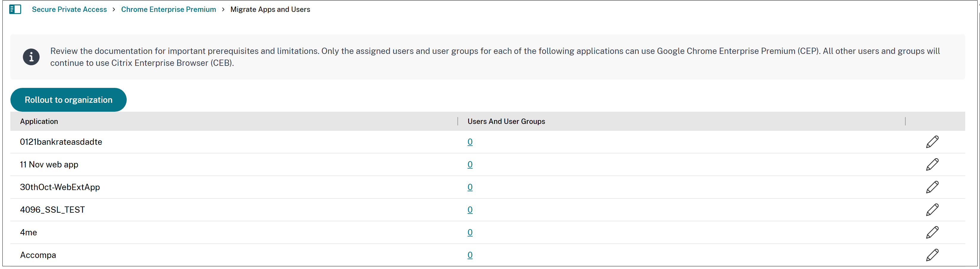The height and width of the screenshot is (269, 980).
Task: Go back to Chrome Enterprise Premium page
Action: coord(168,9)
